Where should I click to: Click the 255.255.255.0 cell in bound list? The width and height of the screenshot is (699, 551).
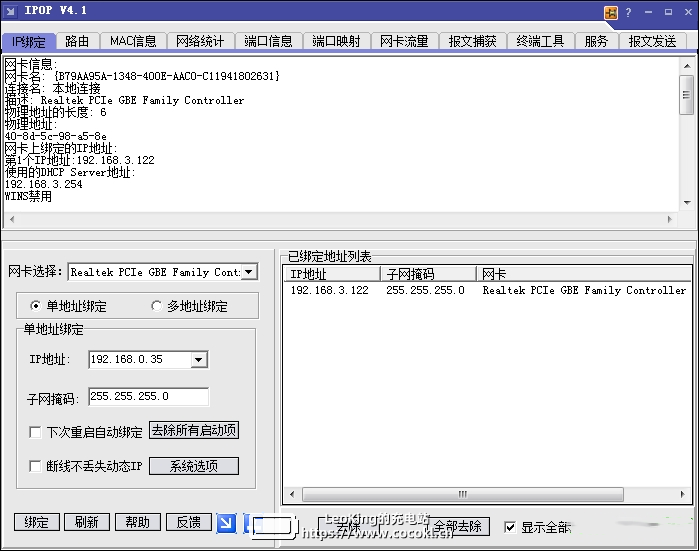[x=425, y=290]
